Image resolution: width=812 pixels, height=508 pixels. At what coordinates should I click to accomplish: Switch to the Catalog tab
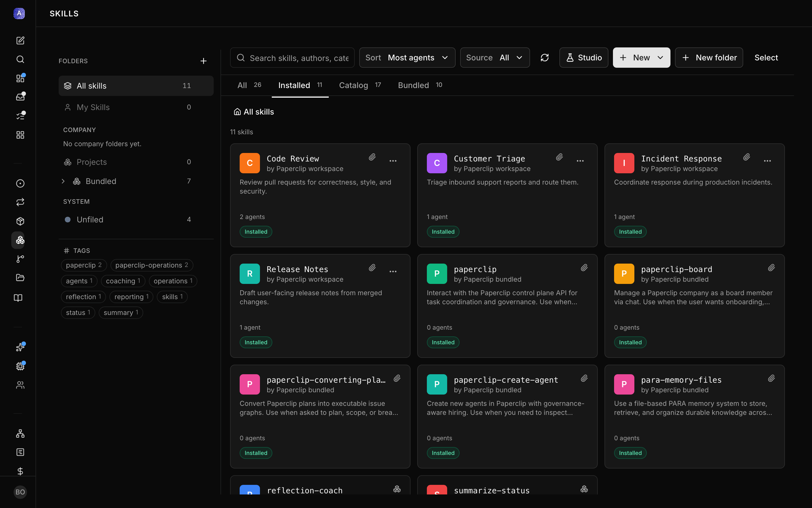[360, 85]
